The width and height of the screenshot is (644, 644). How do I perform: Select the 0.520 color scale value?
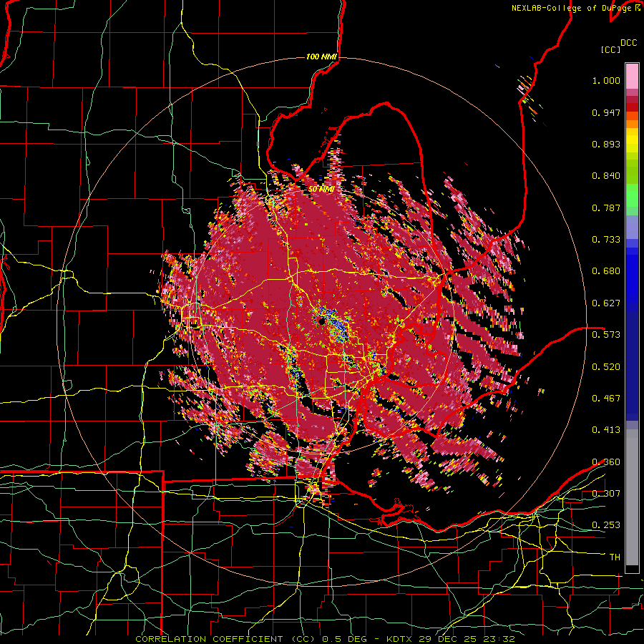click(606, 367)
